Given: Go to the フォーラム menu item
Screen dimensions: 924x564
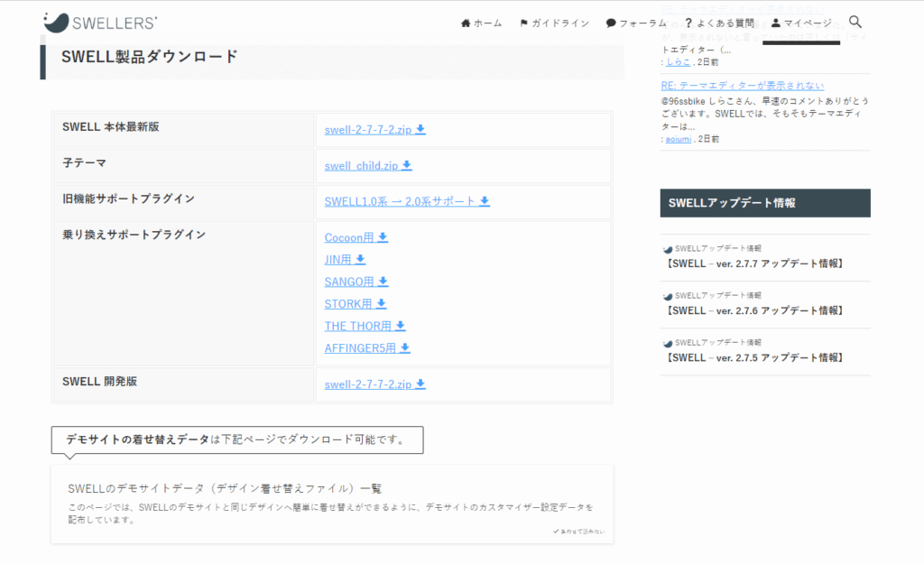Looking at the screenshot, I should (x=636, y=23).
